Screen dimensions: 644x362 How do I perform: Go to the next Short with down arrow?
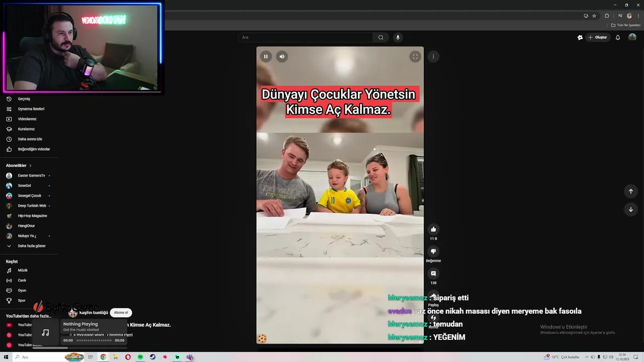[630, 209]
